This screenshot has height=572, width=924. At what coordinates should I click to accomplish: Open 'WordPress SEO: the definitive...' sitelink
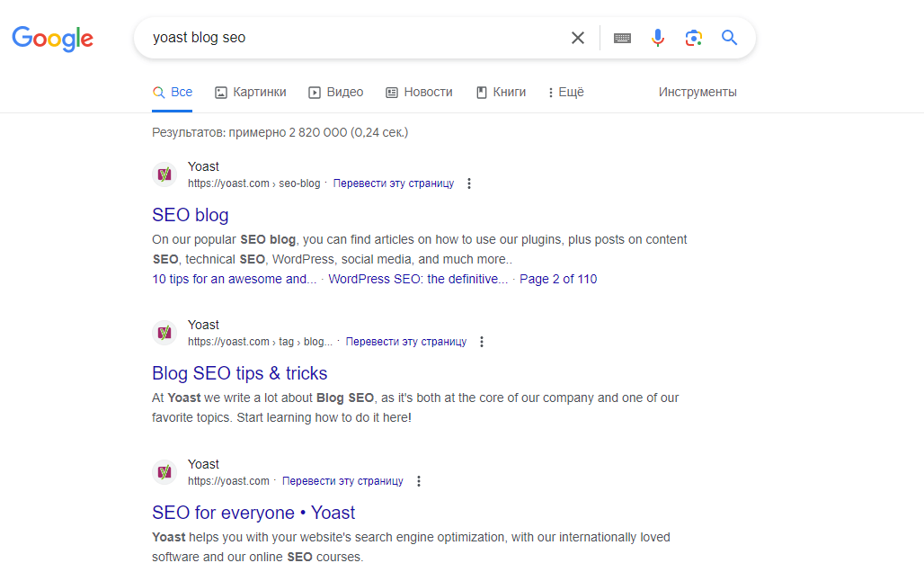(x=418, y=279)
